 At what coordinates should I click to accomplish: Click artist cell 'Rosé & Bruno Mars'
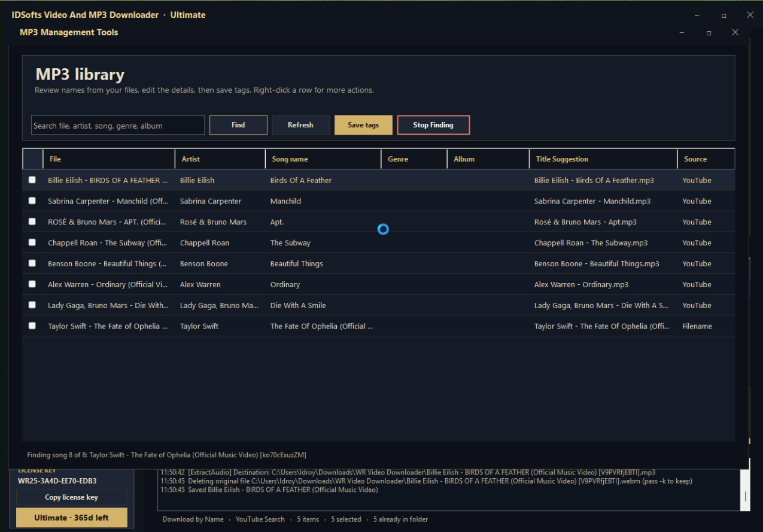coord(213,222)
